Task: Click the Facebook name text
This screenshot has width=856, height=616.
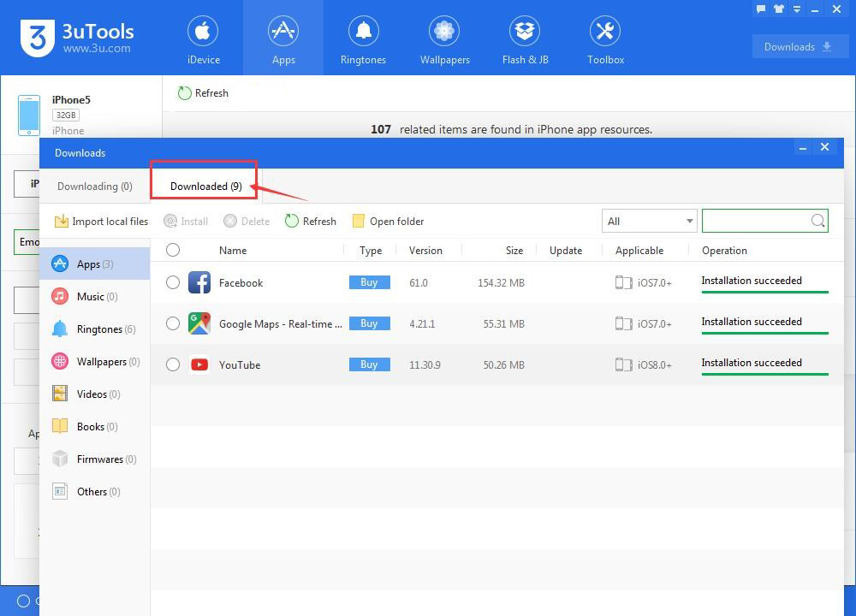Action: coord(241,283)
